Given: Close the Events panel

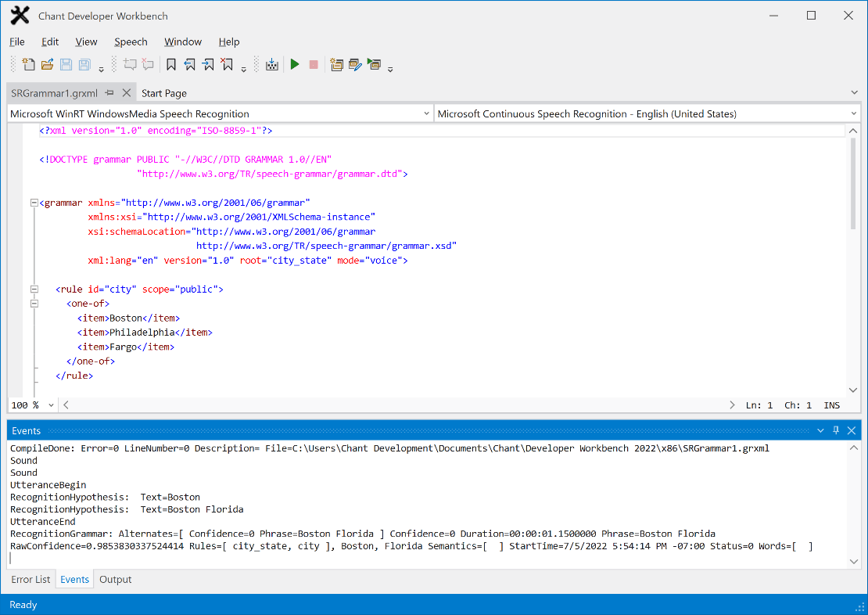Looking at the screenshot, I should pos(852,430).
